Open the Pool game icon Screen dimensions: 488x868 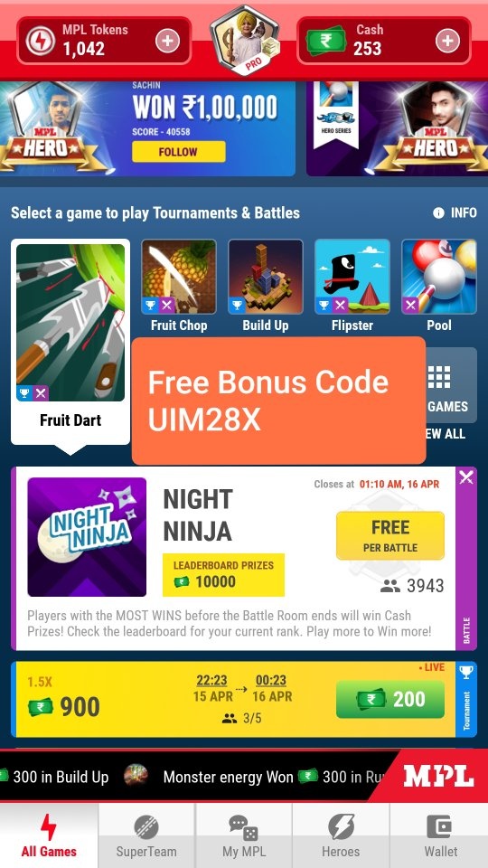[x=439, y=277]
